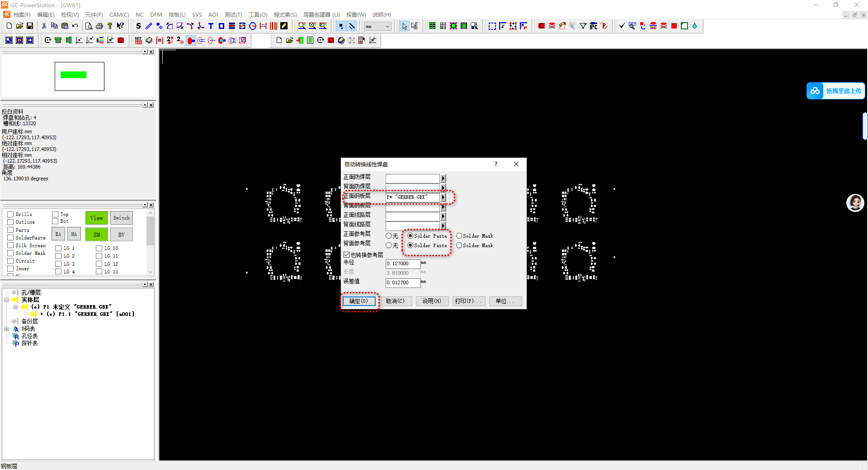The width and height of the screenshot is (868, 470).
Task: Tick the SolderPaste layer checkbox
Action: (x=10, y=238)
